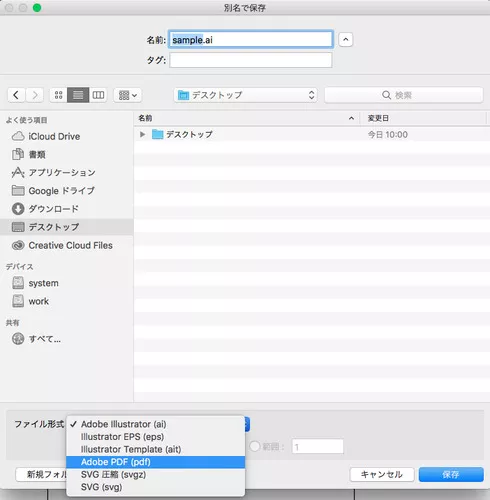
Task: Click the green zoom window button
Action: pyautogui.click(x=37, y=8)
